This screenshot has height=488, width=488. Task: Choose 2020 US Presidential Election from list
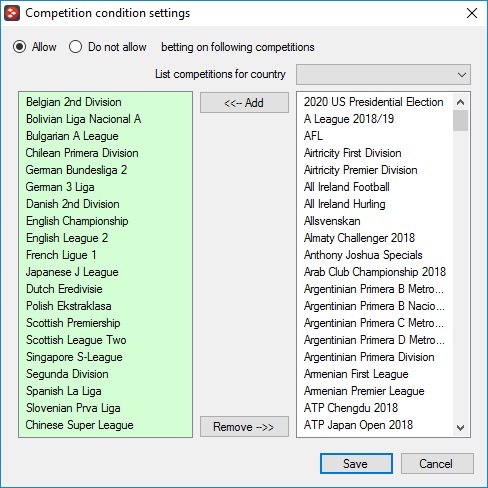[373, 102]
